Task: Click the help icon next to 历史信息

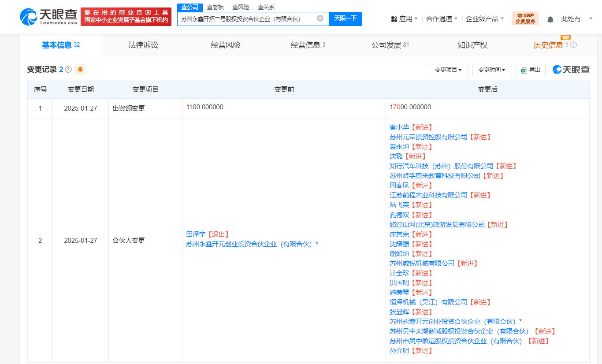Action: pyautogui.click(x=573, y=45)
